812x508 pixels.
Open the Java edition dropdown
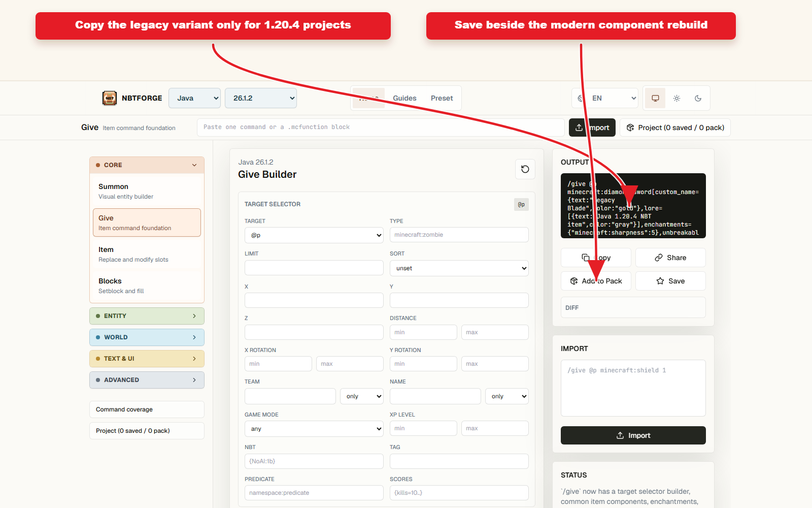pos(194,98)
